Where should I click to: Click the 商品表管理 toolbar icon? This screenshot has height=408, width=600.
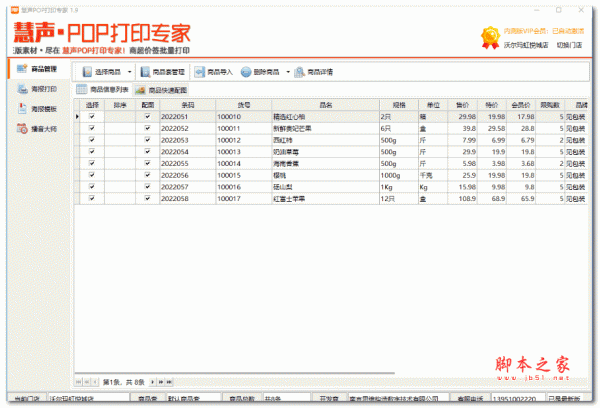[145, 72]
